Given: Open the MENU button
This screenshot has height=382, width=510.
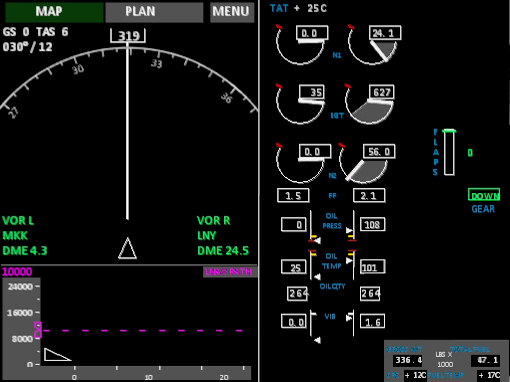Looking at the screenshot, I should click(232, 12).
